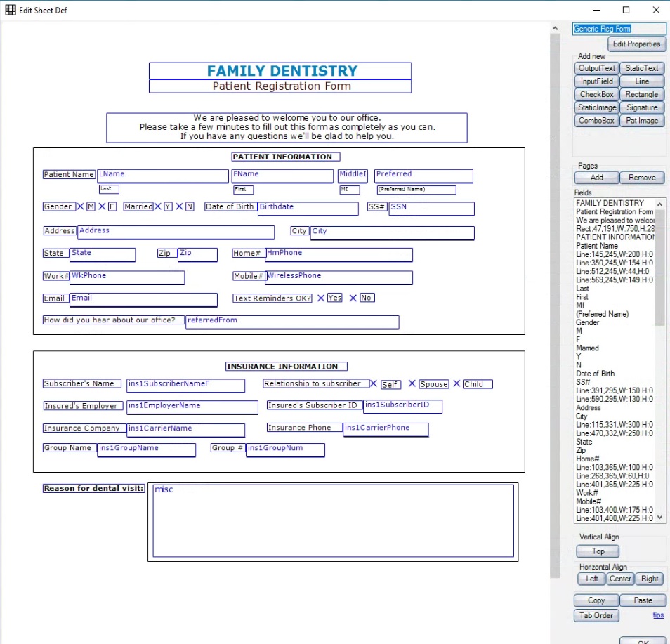Viewport: 670px width, 644px height.
Task: Select 'Mobile#' in Fields list
Action: (x=589, y=501)
